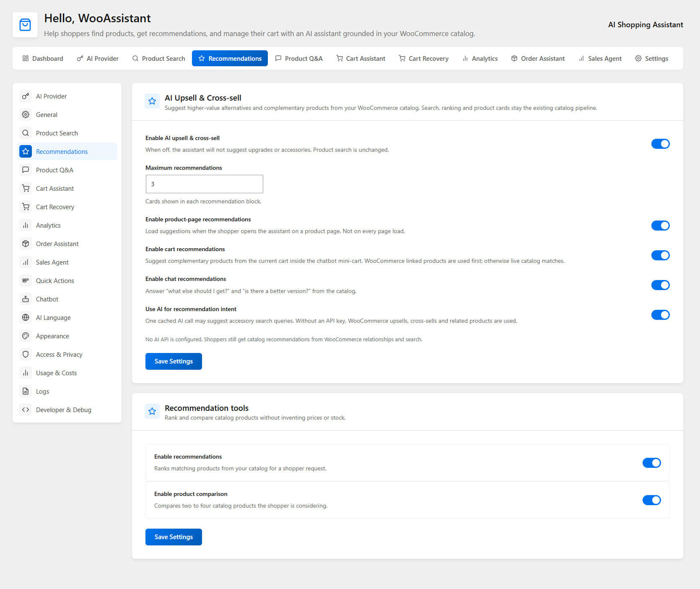The height and width of the screenshot is (589, 700).
Task: Toggle Enable product-page recommendations switch
Action: click(660, 226)
